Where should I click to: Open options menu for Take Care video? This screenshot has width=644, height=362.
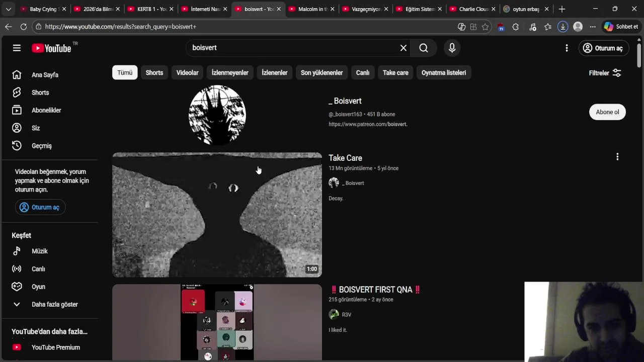point(617,157)
